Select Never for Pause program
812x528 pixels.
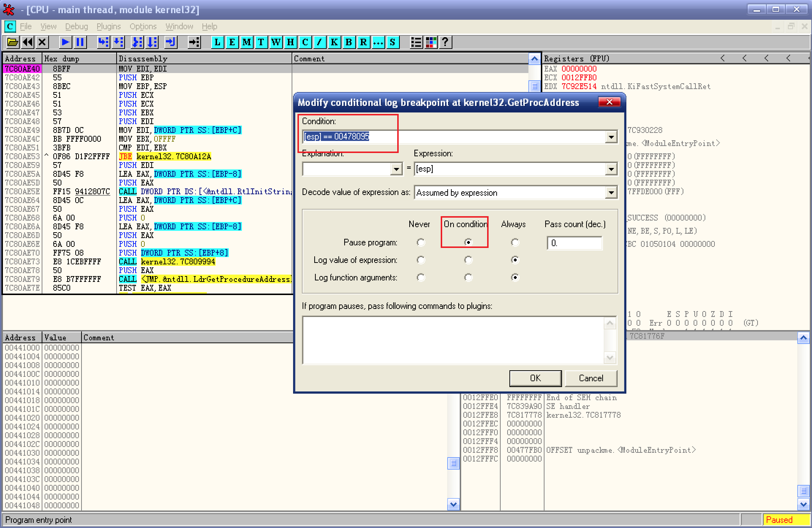tap(421, 242)
